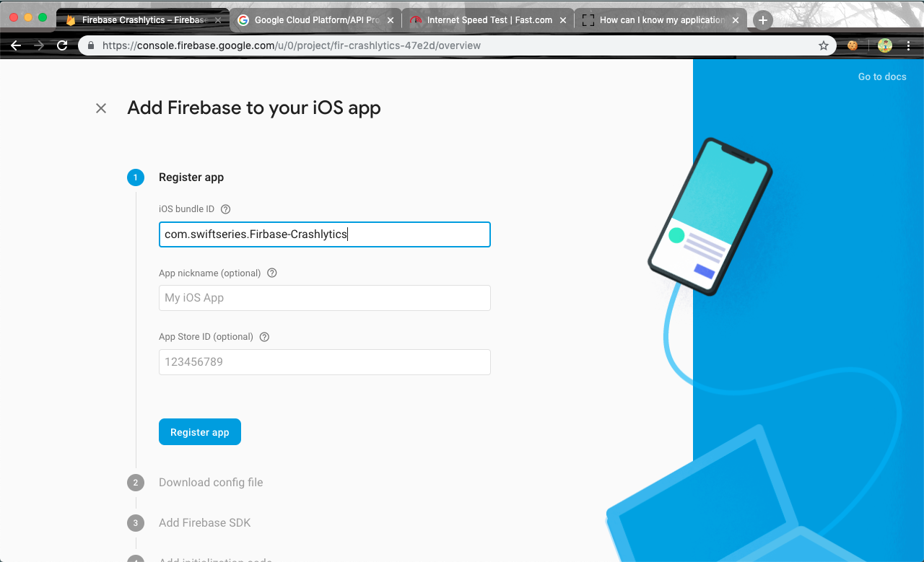Switch to 'How can I know my application' tab
The width and height of the screenshot is (924, 562).
pos(661,20)
